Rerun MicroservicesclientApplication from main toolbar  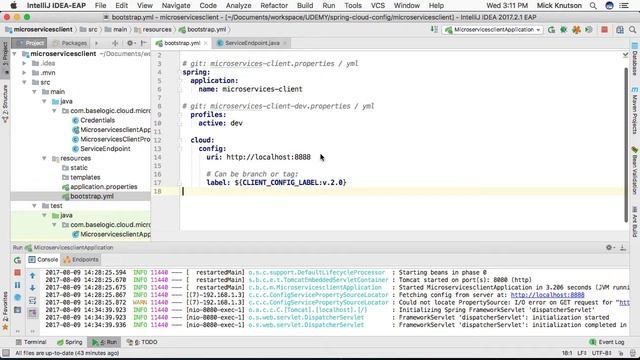[x=551, y=30]
